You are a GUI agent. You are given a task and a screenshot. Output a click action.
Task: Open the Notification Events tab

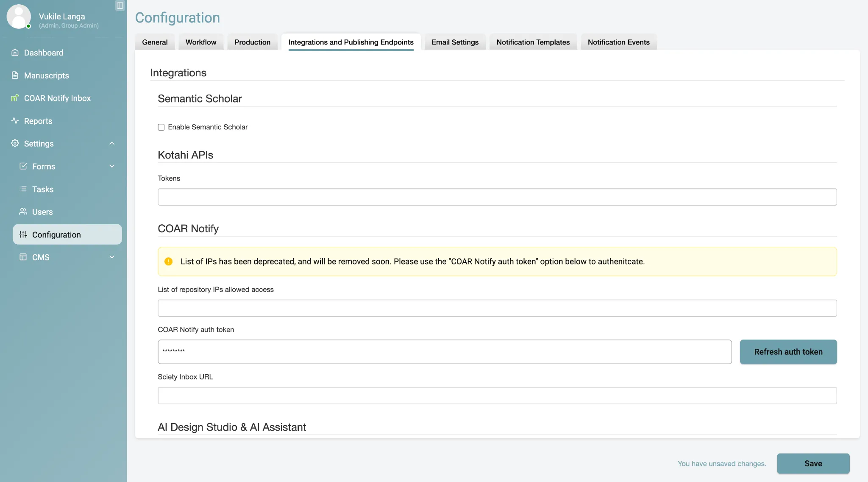619,42
